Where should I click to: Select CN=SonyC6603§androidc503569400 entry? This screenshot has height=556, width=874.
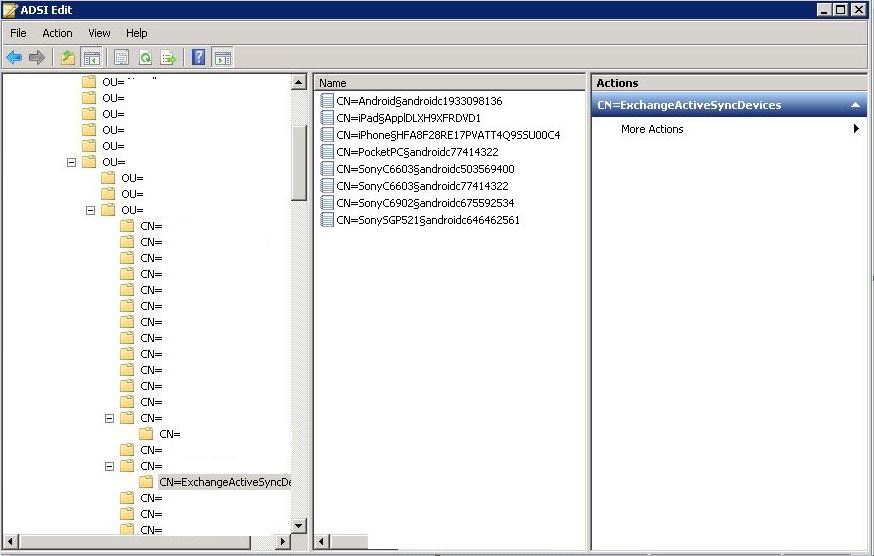pyautogui.click(x=425, y=169)
